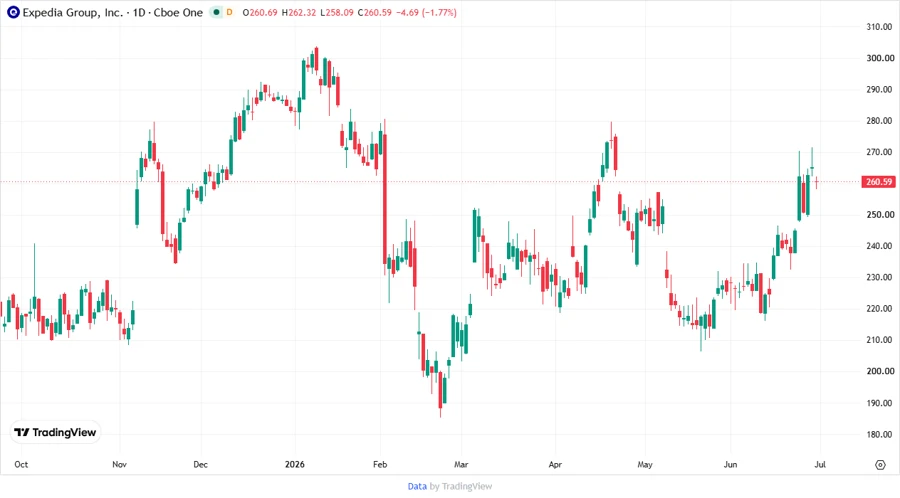Click the Nov label on time axis
Image resolution: width=900 pixels, height=498 pixels.
coord(119,464)
